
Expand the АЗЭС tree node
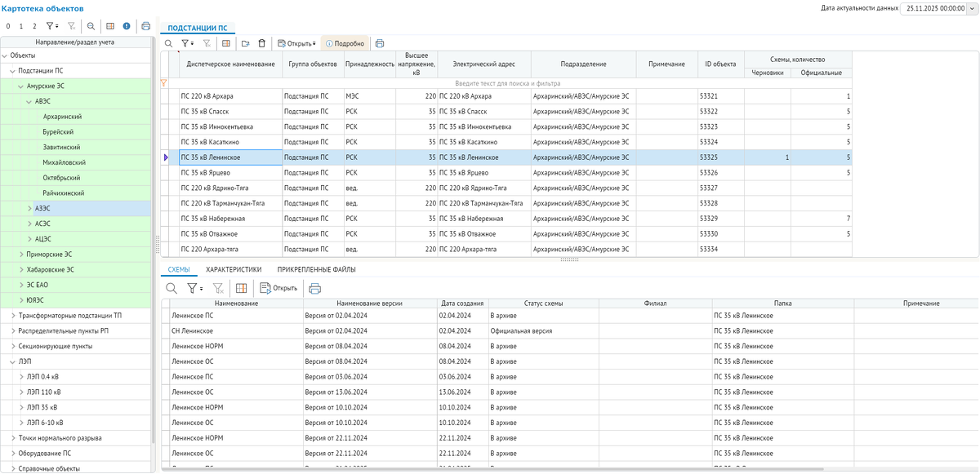click(x=29, y=209)
